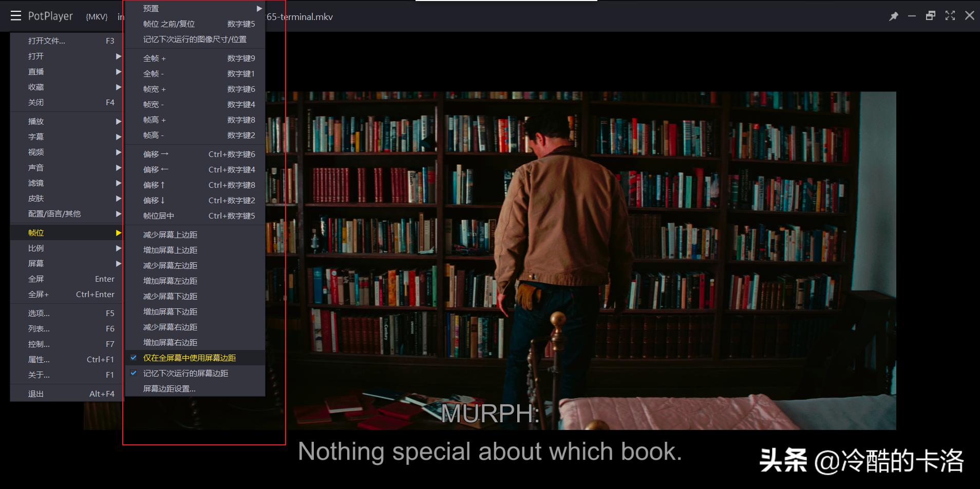Open the PotPlayer hamburger main menu
Viewport: 980px width, 489px height.
tap(16, 16)
